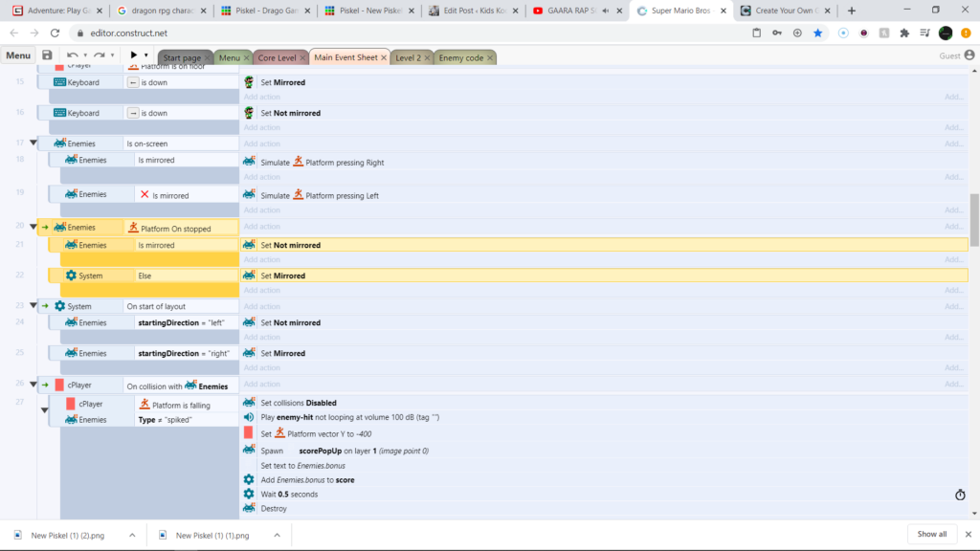Click the Preview play button

coord(133,55)
